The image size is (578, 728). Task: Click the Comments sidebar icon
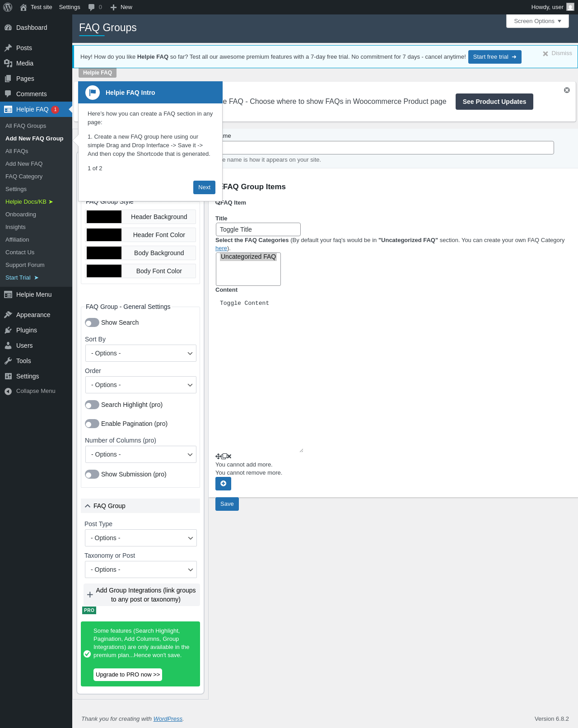point(8,94)
